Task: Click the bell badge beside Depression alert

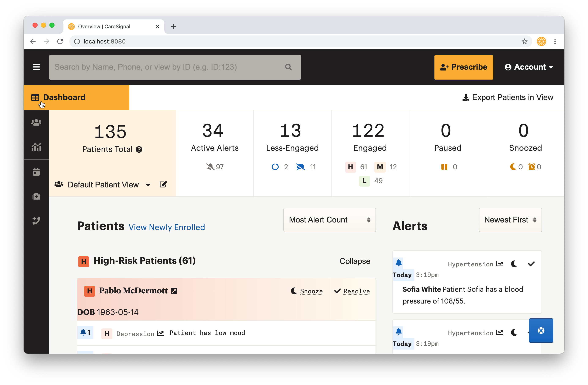Action: pos(85,333)
